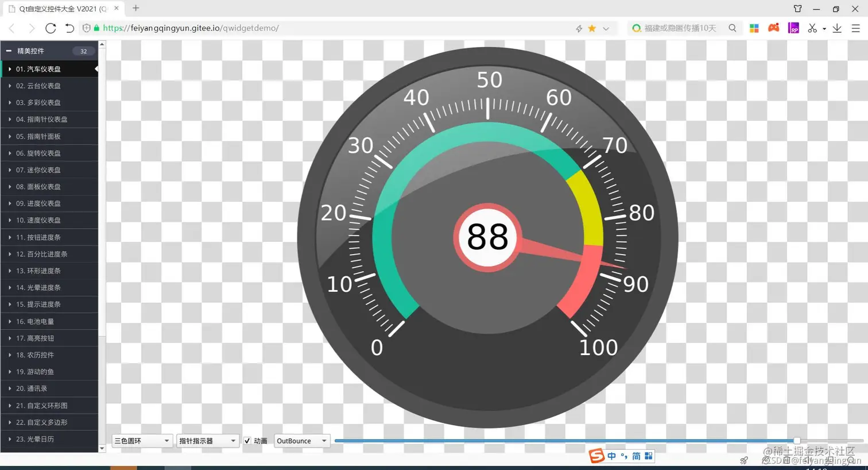The width and height of the screenshot is (868, 470).
Task: Select 22. 自定义多边形 item
Action: click(49, 422)
